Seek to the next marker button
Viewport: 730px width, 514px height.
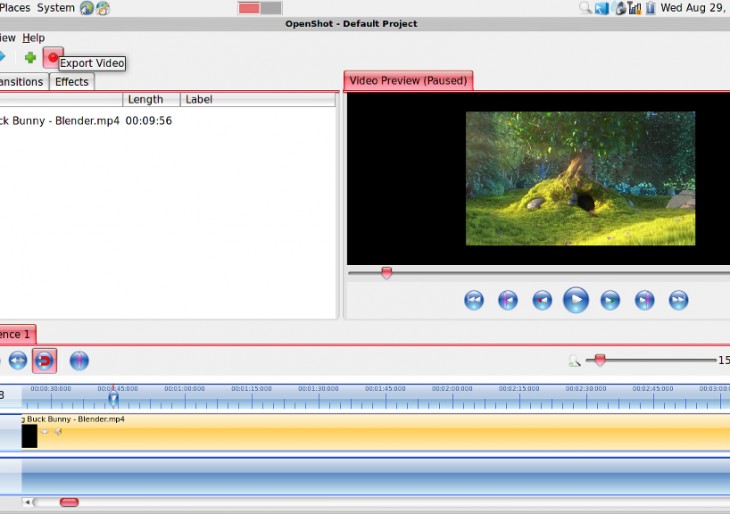(644, 300)
